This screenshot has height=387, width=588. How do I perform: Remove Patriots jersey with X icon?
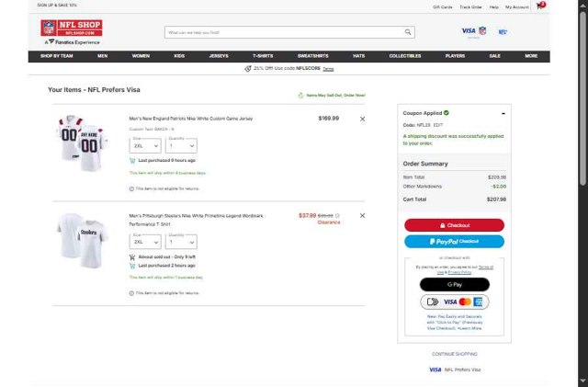(362, 119)
